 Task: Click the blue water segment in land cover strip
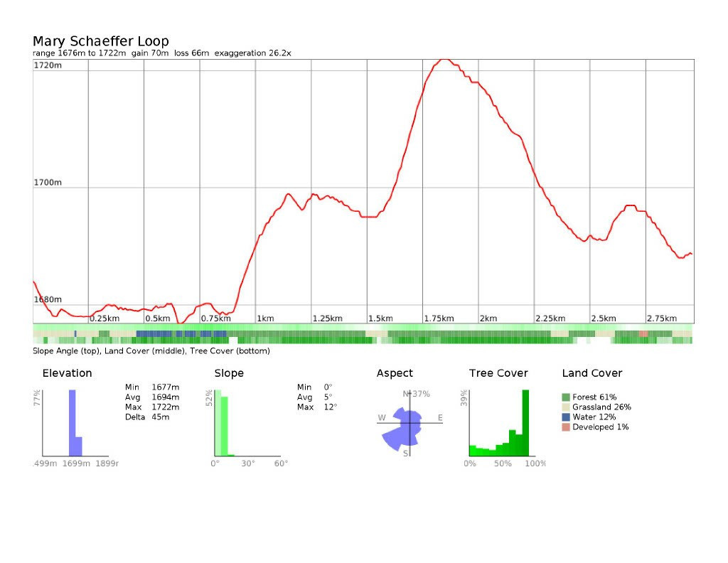click(x=154, y=333)
